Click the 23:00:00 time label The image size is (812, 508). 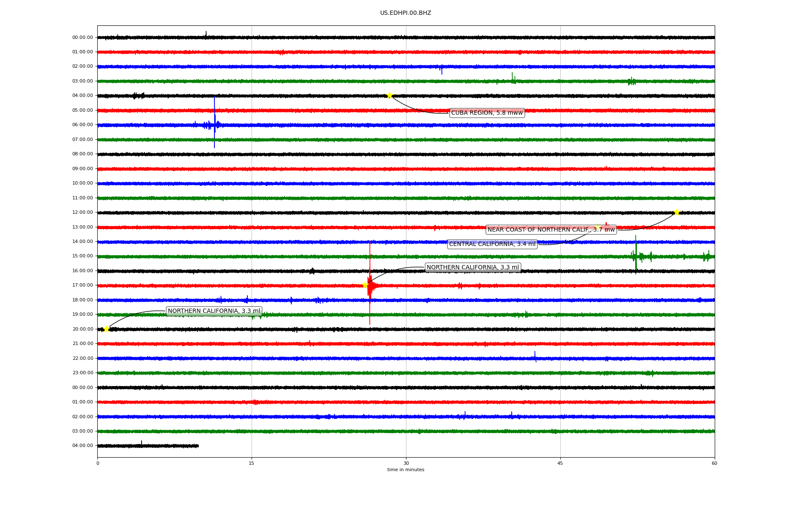[82, 373]
